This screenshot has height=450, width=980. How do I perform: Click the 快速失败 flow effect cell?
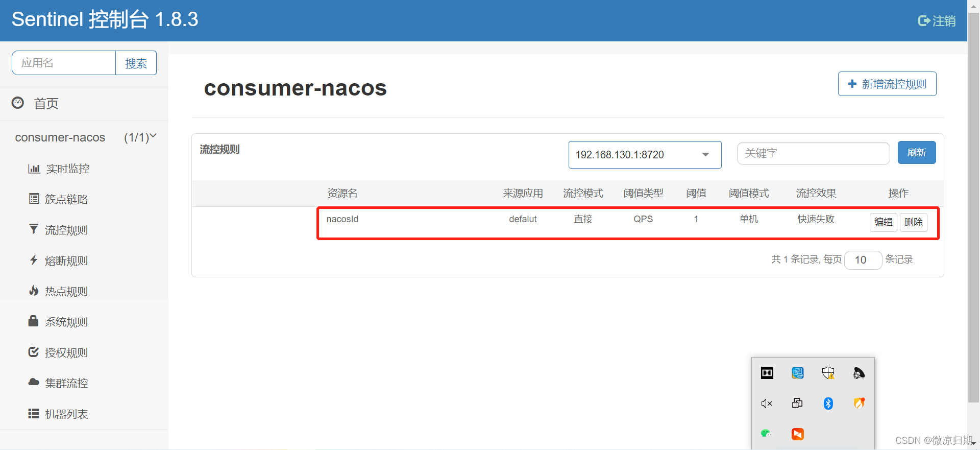coord(816,219)
